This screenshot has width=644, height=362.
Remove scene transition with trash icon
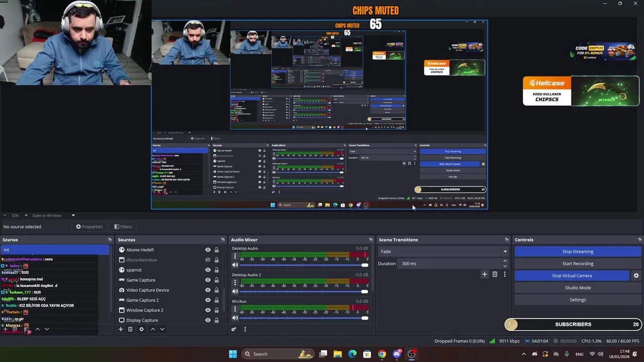tap(495, 275)
